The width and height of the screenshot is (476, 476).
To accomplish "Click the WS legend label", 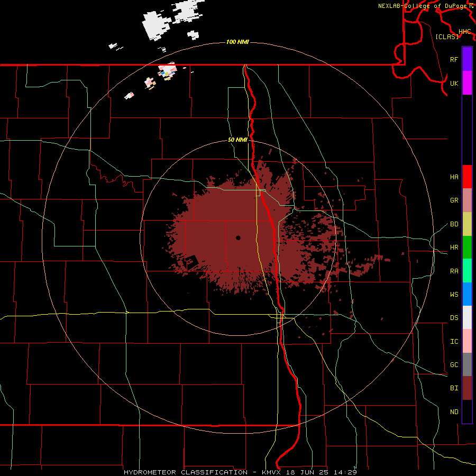I will coord(454,294).
